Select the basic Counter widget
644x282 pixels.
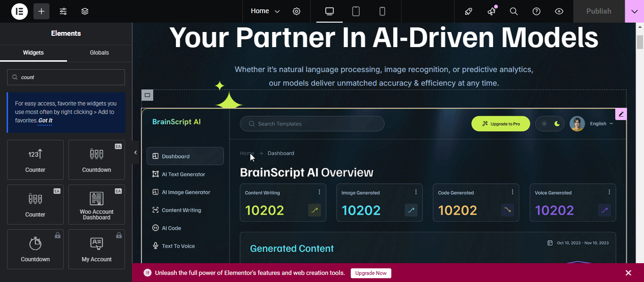click(35, 160)
